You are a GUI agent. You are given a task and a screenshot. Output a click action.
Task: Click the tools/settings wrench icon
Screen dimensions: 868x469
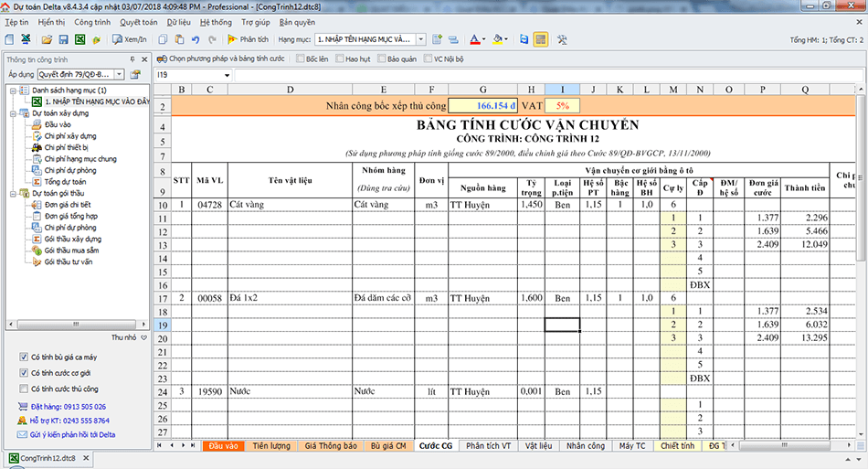pos(562,39)
